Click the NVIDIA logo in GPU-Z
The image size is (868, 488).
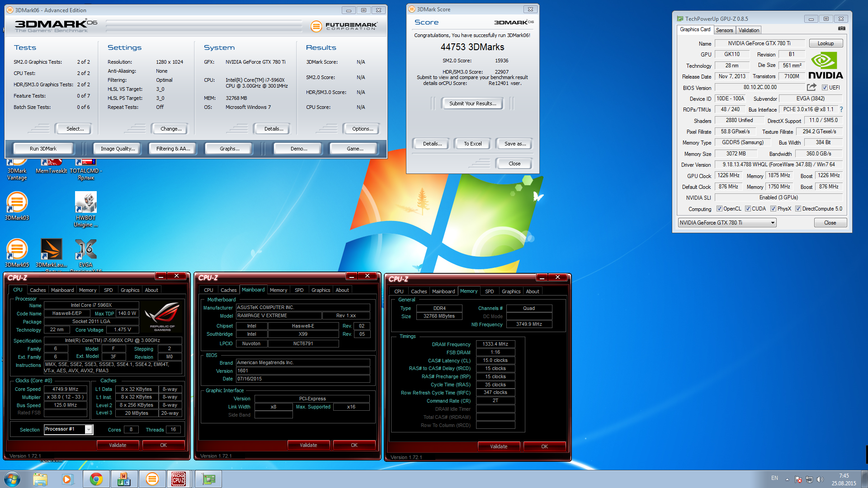[x=826, y=66]
